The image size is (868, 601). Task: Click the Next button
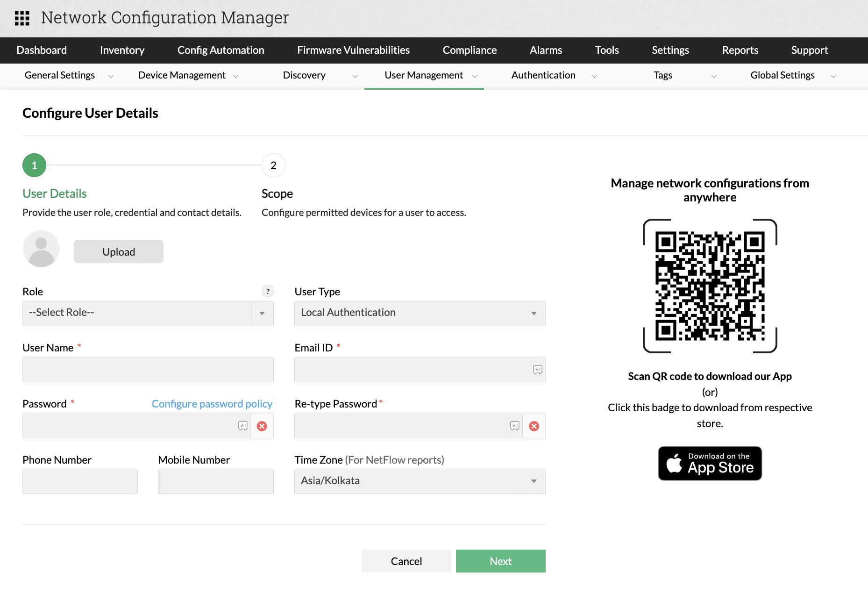[500, 561]
